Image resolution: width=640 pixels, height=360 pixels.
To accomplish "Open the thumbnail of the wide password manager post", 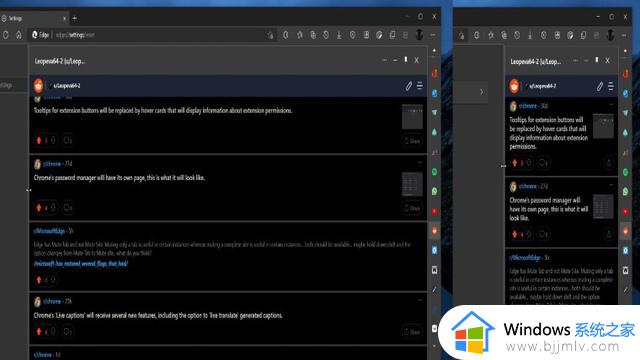I will pyautogui.click(x=412, y=184).
